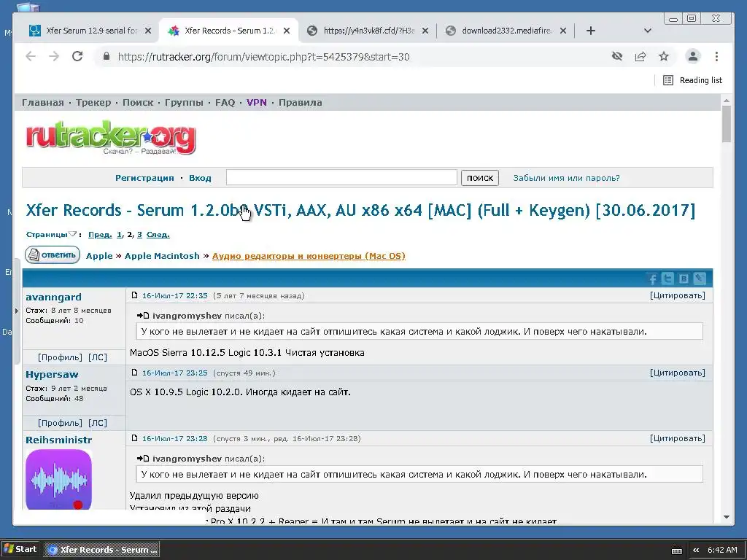The height and width of the screenshot is (560, 747).
Task: Quote Reihsministr's post with Цитировать
Action: [x=678, y=438]
